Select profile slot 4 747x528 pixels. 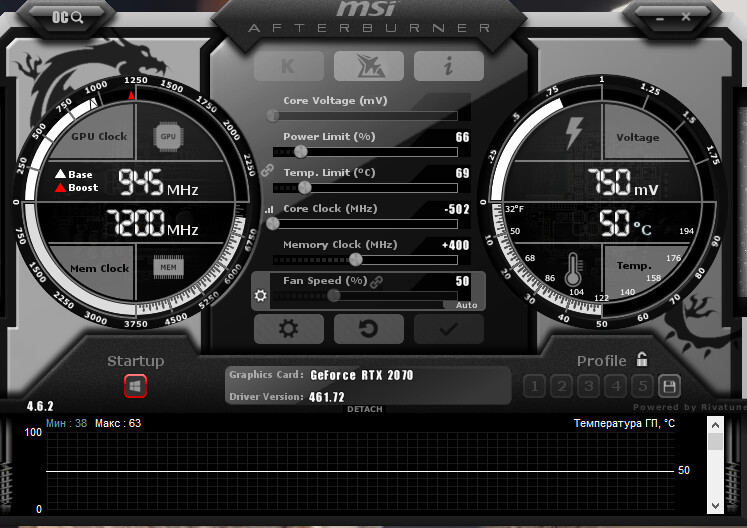616,386
